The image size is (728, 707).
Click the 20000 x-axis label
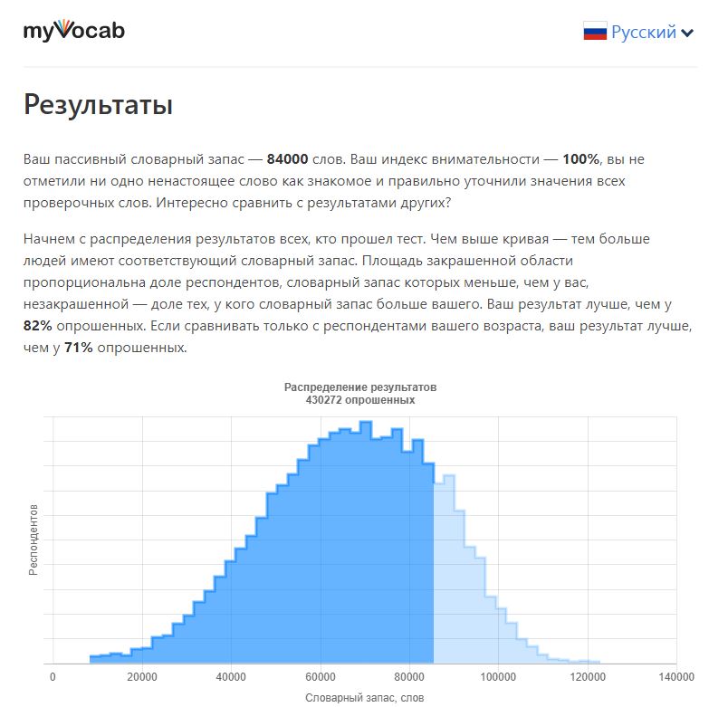[142, 677]
